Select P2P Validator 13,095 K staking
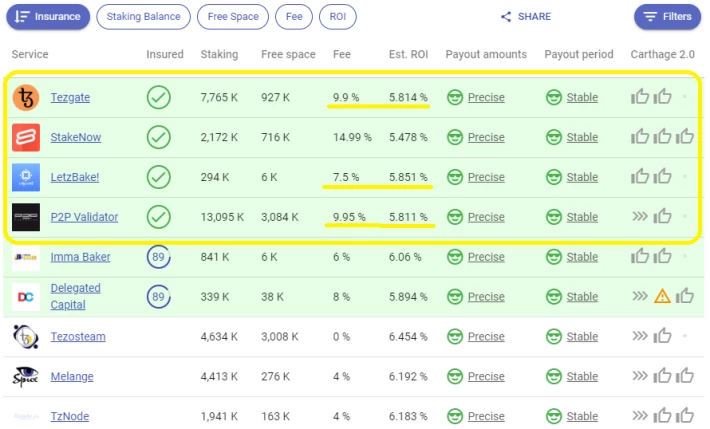Image resolution: width=710 pixels, height=429 pixels. click(x=222, y=217)
